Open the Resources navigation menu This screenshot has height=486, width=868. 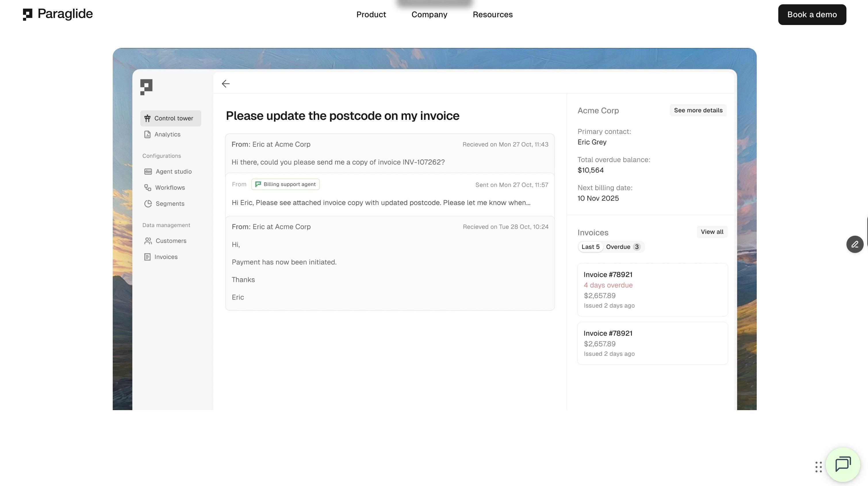click(492, 14)
